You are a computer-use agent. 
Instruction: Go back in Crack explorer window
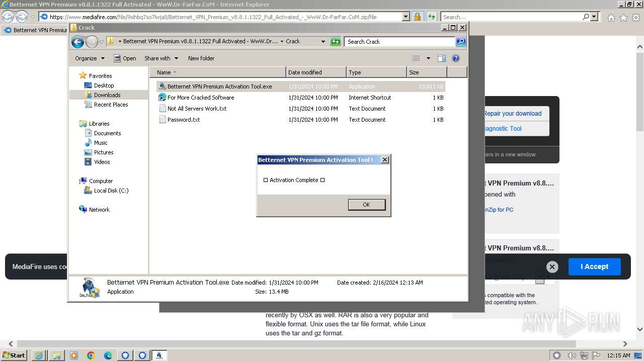point(77,42)
